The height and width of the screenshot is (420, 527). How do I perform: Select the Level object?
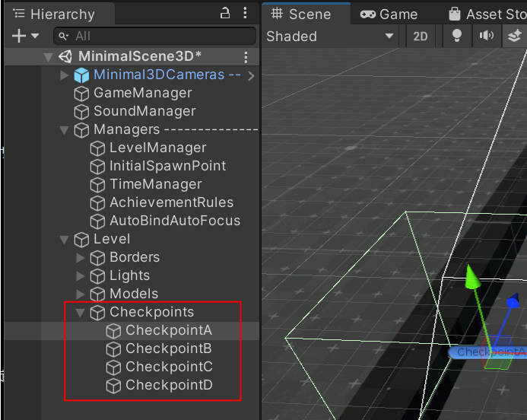pos(112,239)
